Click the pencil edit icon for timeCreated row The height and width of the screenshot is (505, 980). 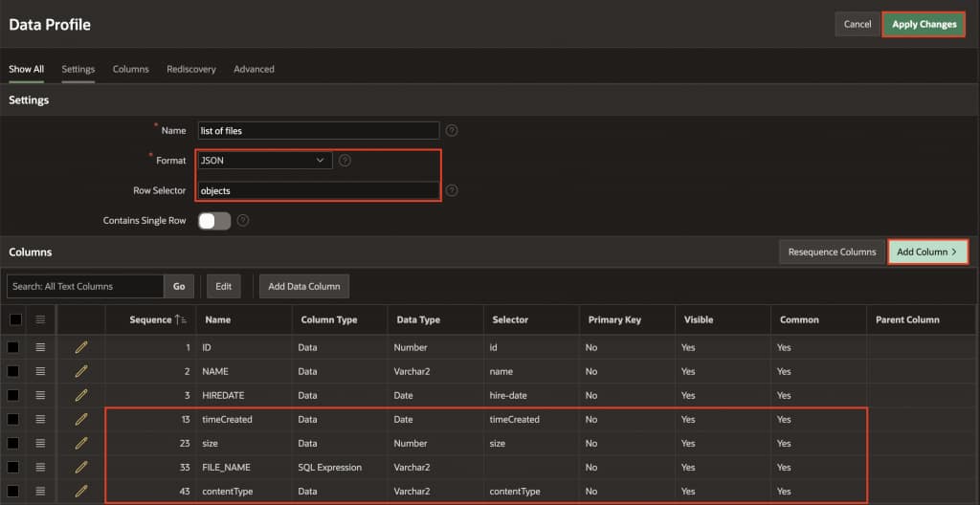tap(81, 419)
